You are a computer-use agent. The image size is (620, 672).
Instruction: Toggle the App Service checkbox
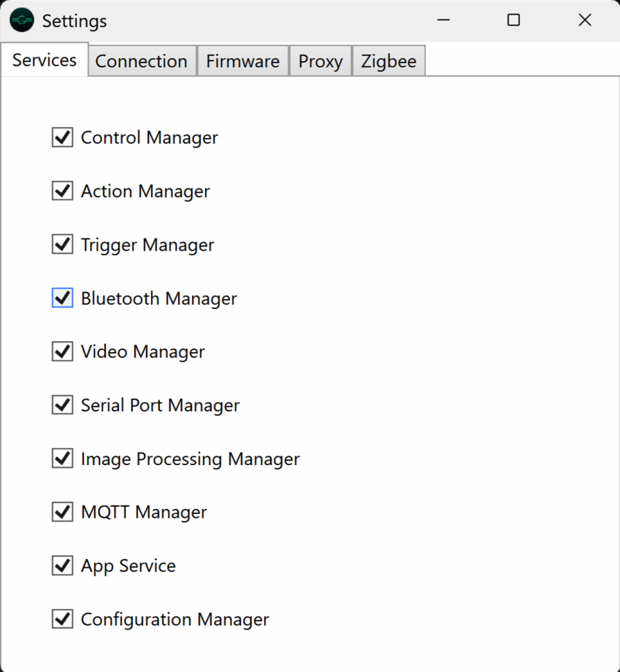(x=62, y=566)
